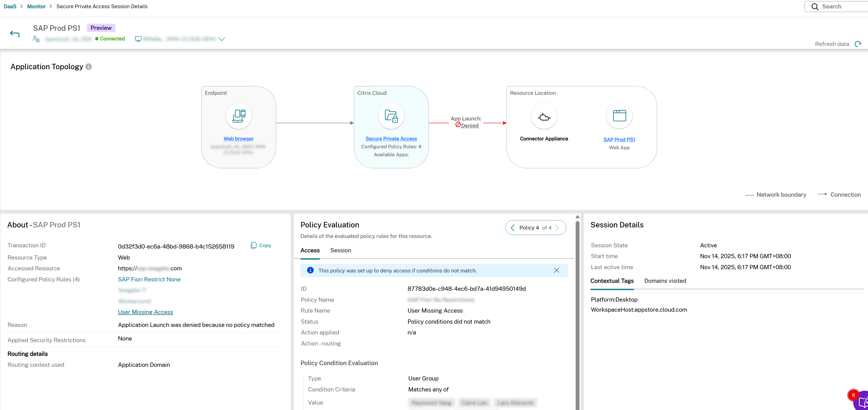Click the Secure Private Access icon
The width and height of the screenshot is (868, 410).
[x=391, y=116]
